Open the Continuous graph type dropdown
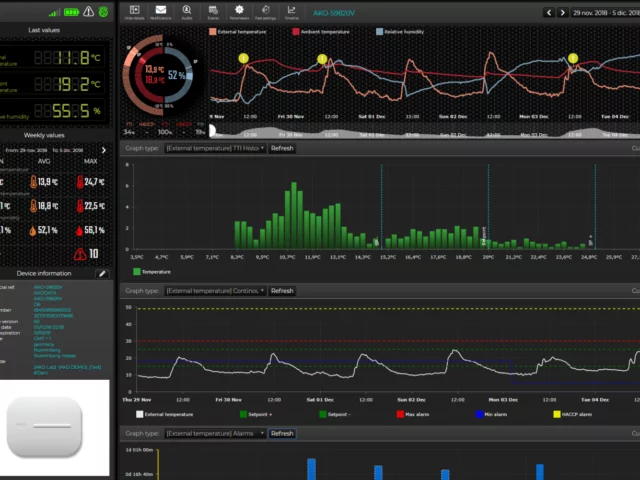 click(x=215, y=291)
